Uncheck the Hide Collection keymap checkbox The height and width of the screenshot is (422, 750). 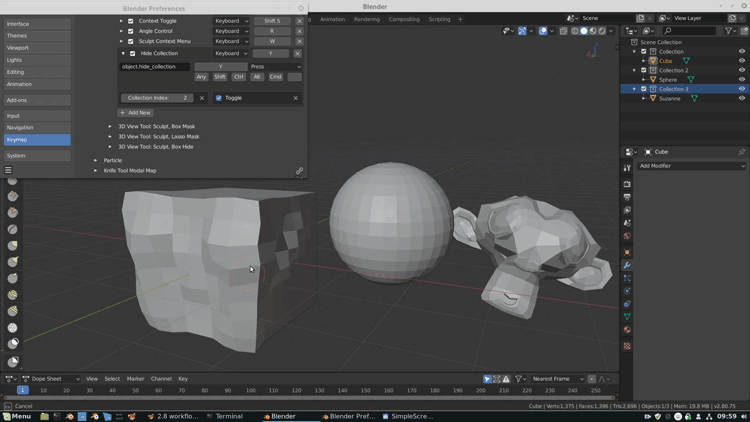[131, 53]
